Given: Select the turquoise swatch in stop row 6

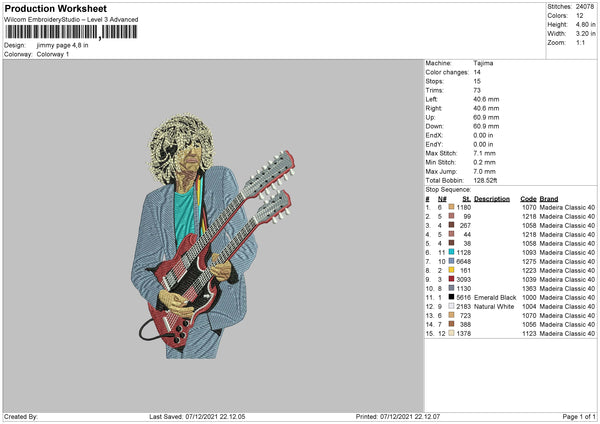Looking at the screenshot, I should click(x=451, y=252).
